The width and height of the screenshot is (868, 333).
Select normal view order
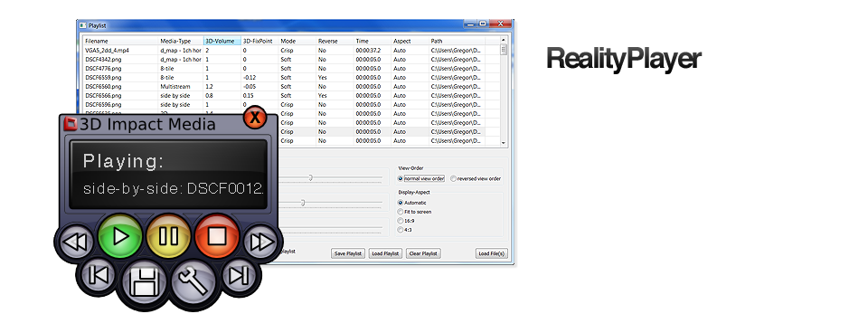tap(421, 178)
